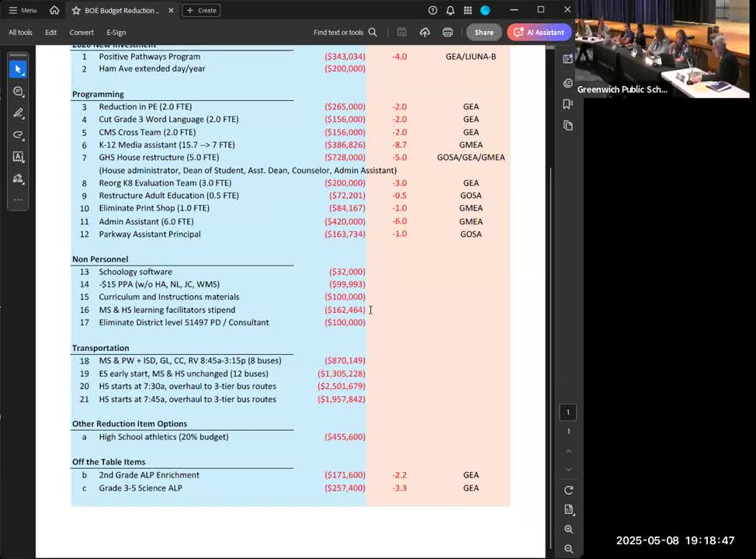The image size is (756, 559).
Task: Open the bookmarks panel icon
Action: pos(568,104)
